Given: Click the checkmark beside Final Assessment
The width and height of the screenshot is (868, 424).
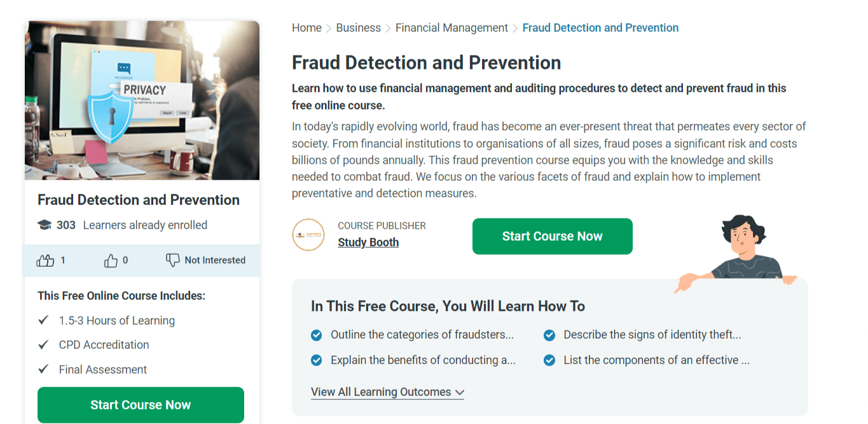Looking at the screenshot, I should pyautogui.click(x=43, y=369).
